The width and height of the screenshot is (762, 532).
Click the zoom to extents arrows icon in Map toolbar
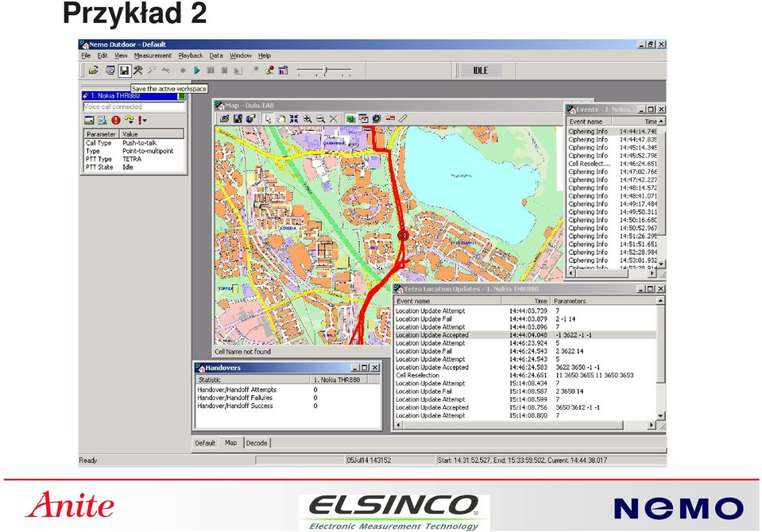click(294, 118)
